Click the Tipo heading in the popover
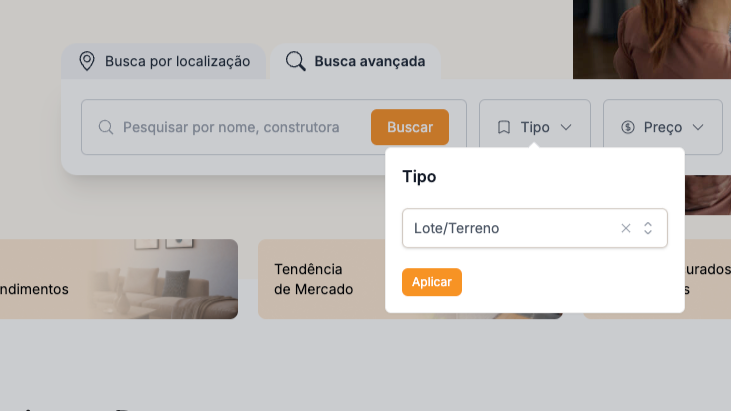This screenshot has height=411, width=731. point(419,177)
